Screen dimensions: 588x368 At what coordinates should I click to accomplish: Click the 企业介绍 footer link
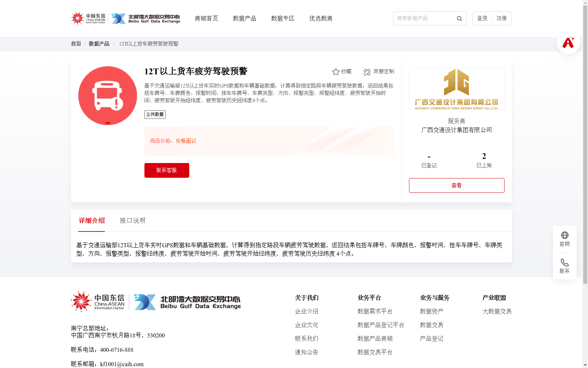[x=306, y=311]
